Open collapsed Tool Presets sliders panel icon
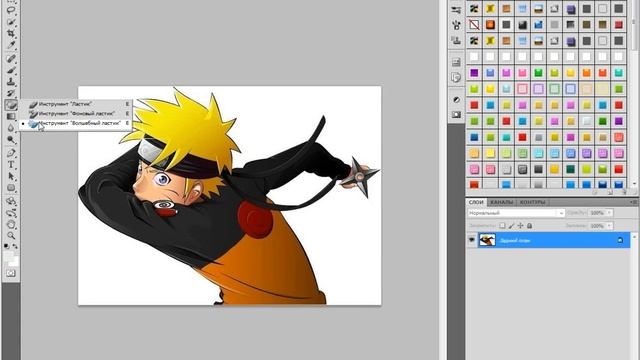 456,10
